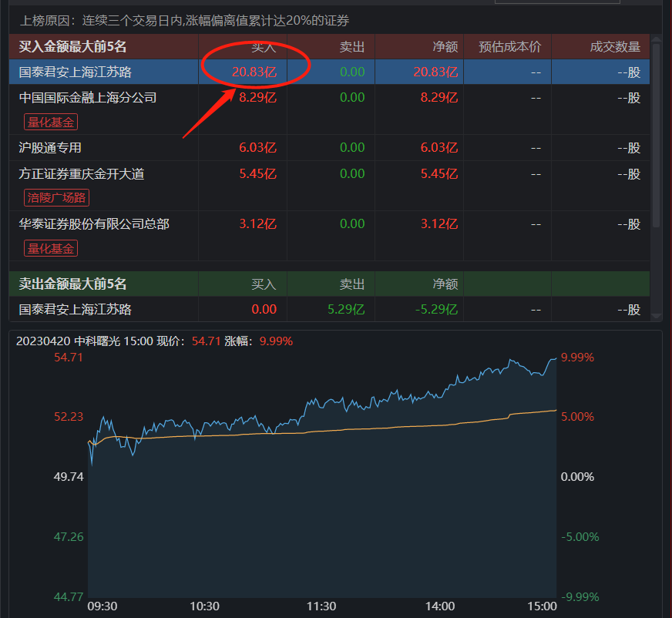Click the 20.83亿 buy amount cell

254,72
